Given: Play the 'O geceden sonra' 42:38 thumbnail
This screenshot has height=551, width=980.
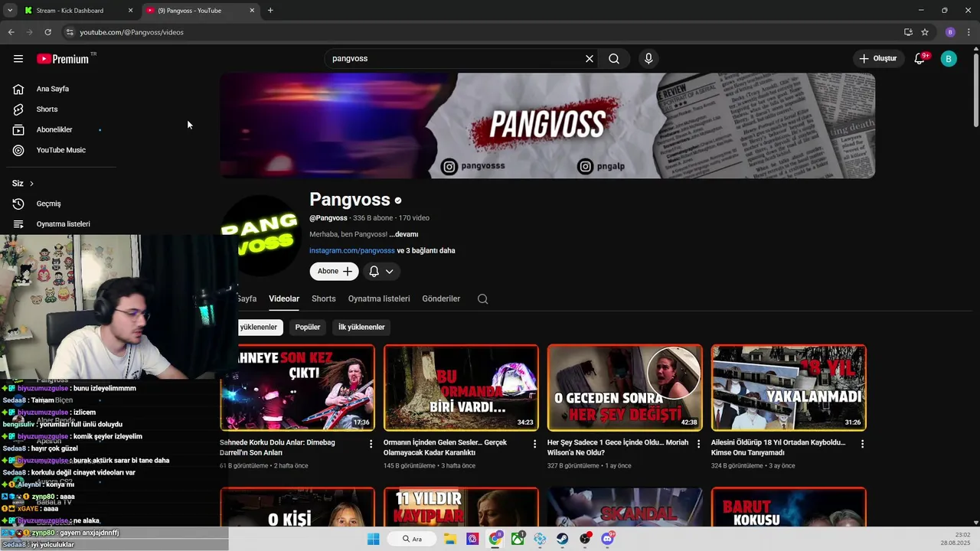Looking at the screenshot, I should click(x=625, y=388).
